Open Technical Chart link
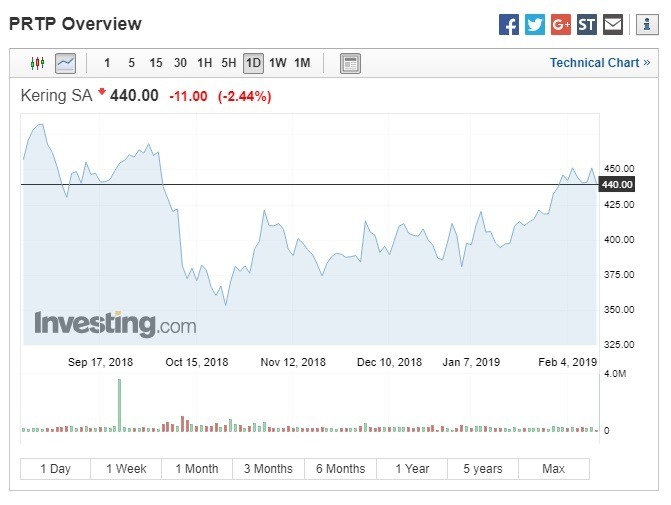Viewport: 671px width, 505px height. [600, 63]
